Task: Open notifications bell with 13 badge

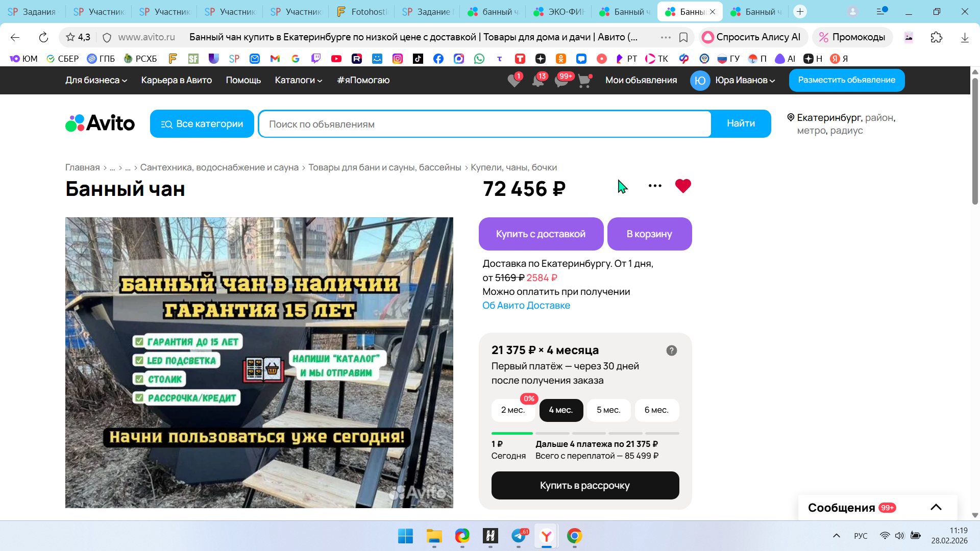Action: [537, 81]
